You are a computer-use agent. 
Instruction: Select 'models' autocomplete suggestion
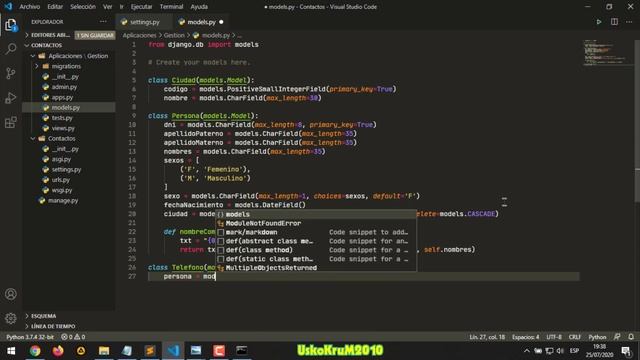[316, 214]
